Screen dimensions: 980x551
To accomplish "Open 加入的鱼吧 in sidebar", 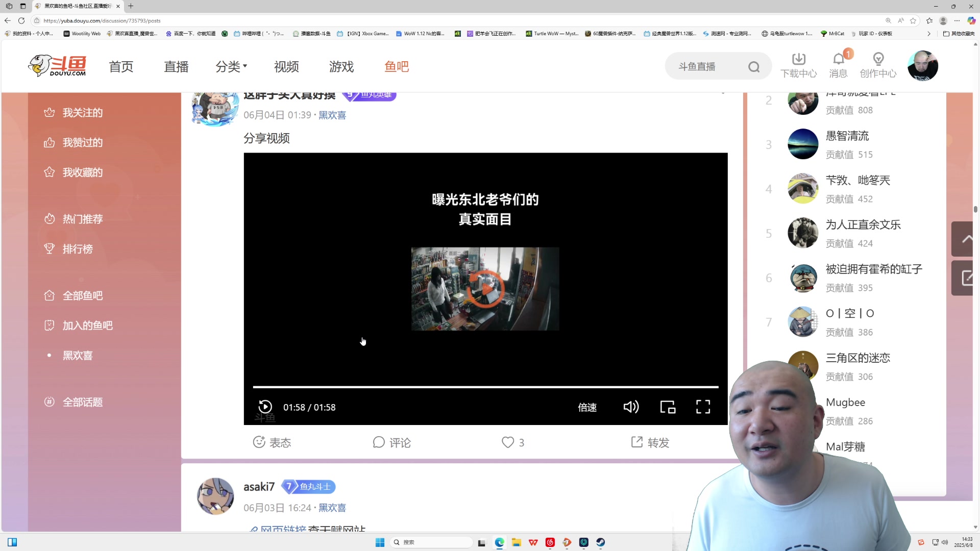I will tap(78, 325).
